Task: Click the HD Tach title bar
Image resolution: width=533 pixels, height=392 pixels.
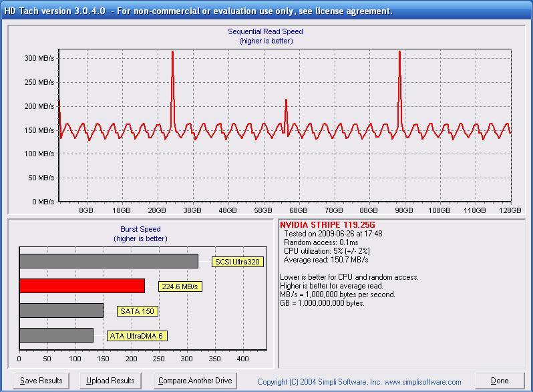Action: [266, 11]
